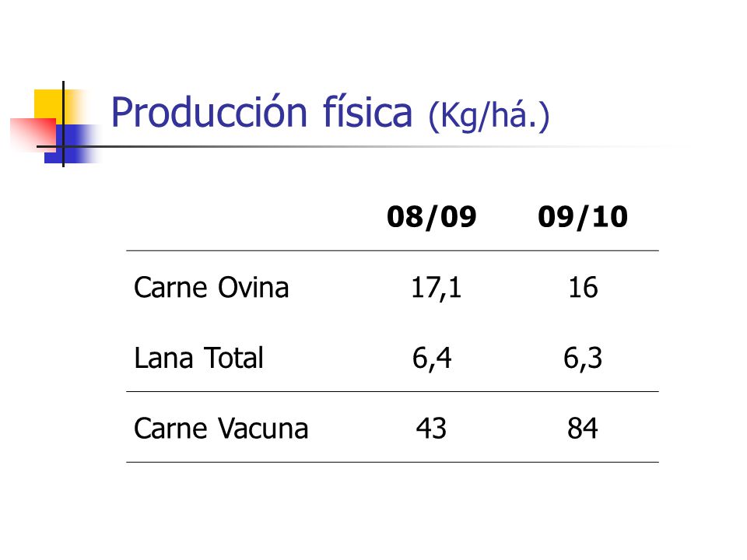
Task: Click the 'Carne Vacuna' row label
Action: click(221, 428)
